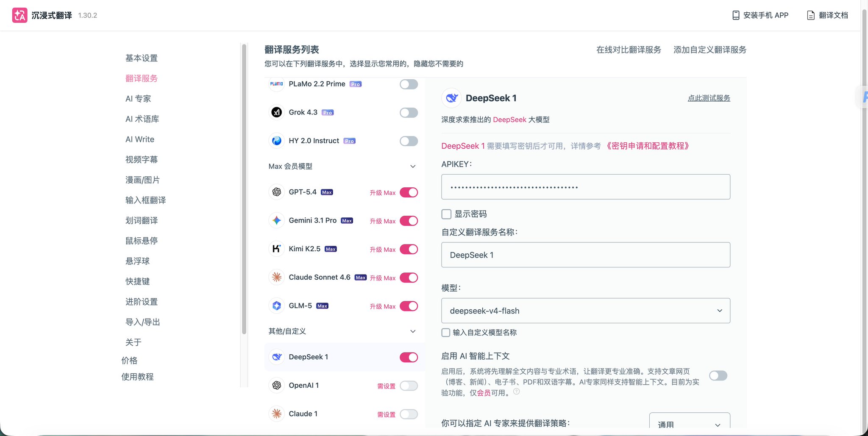Disable the GLM-5 toggle
Screen dimensions: 868x436
point(409,306)
